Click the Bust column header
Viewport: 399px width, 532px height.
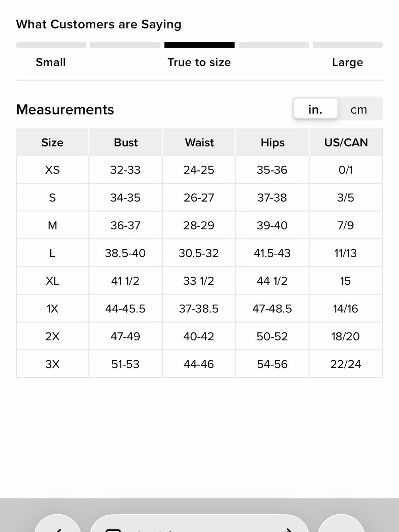126,142
